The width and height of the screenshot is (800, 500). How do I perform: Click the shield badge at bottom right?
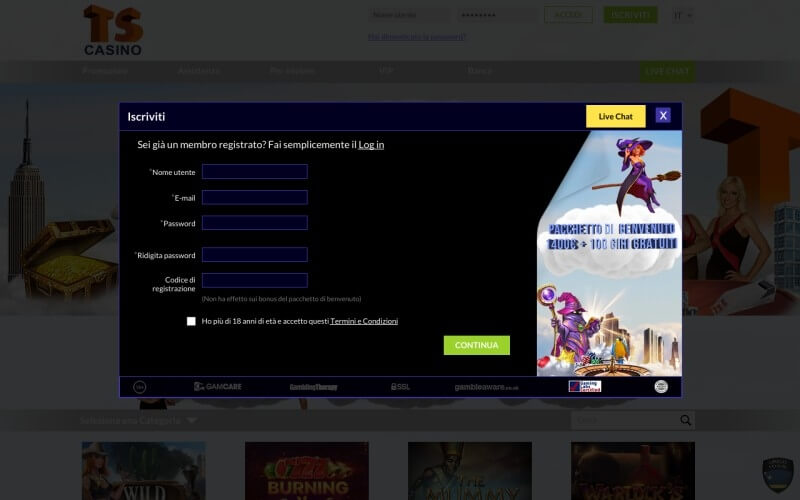click(778, 474)
